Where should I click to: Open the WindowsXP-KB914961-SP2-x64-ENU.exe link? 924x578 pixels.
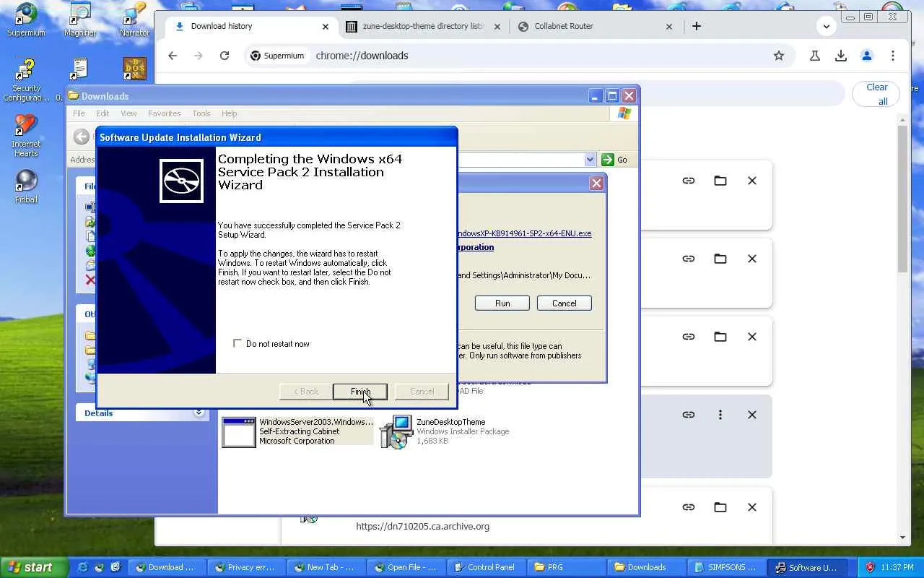[x=524, y=233]
